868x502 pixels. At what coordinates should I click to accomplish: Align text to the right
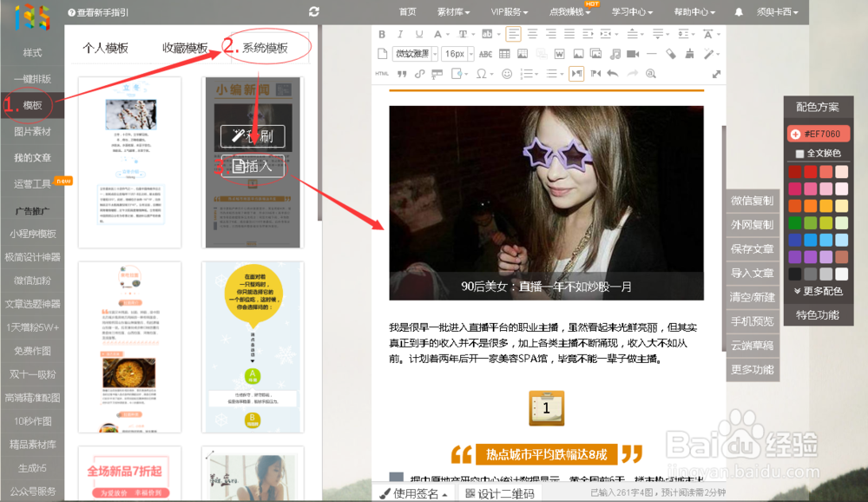(x=551, y=35)
